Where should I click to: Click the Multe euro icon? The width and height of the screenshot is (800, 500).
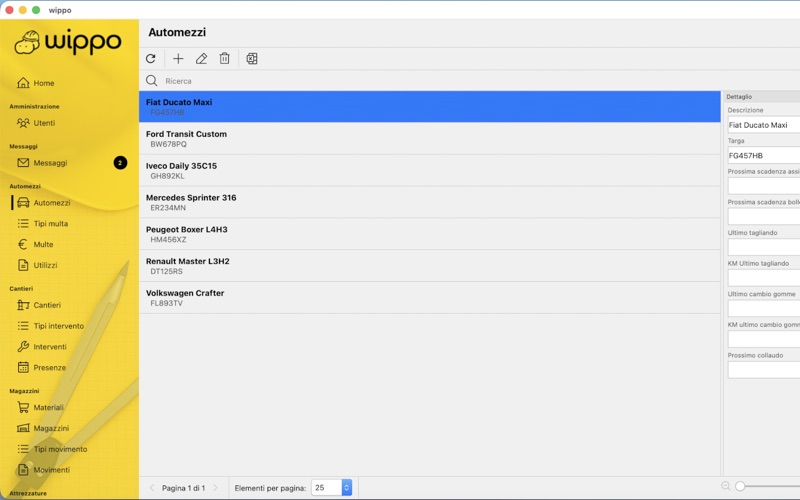pyautogui.click(x=22, y=244)
